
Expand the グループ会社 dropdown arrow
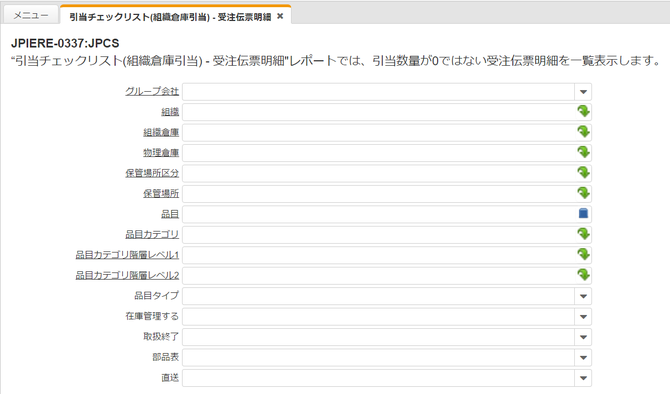click(x=583, y=92)
